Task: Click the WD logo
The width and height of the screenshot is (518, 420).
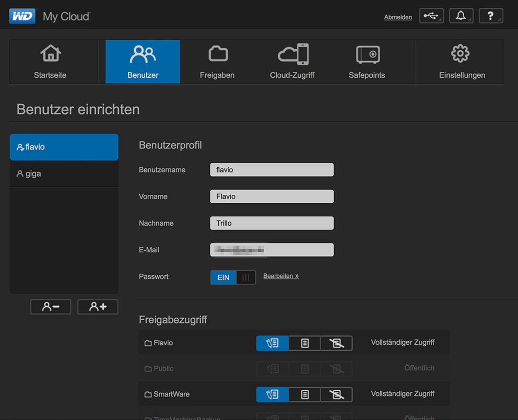Action: pyautogui.click(x=22, y=16)
